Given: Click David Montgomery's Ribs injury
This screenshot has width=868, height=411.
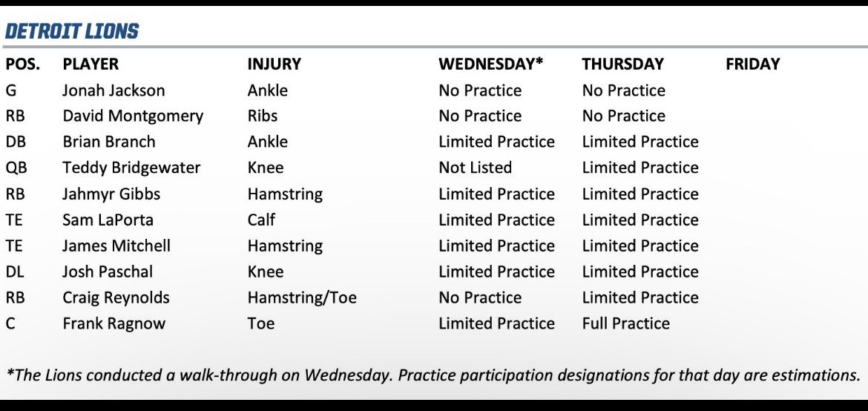Looking at the screenshot, I should 263,116.
